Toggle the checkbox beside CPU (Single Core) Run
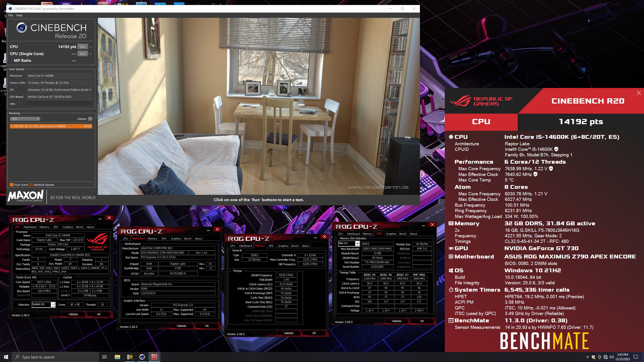This screenshot has height=362, width=644. (91, 54)
